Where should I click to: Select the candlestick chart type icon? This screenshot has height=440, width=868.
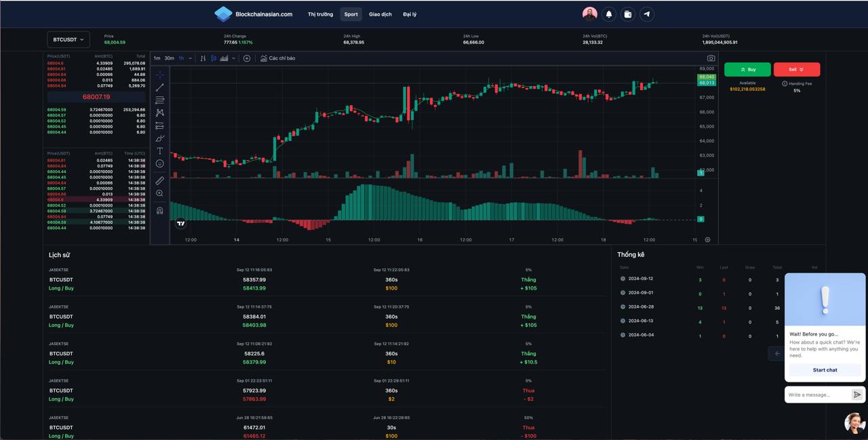coord(214,58)
